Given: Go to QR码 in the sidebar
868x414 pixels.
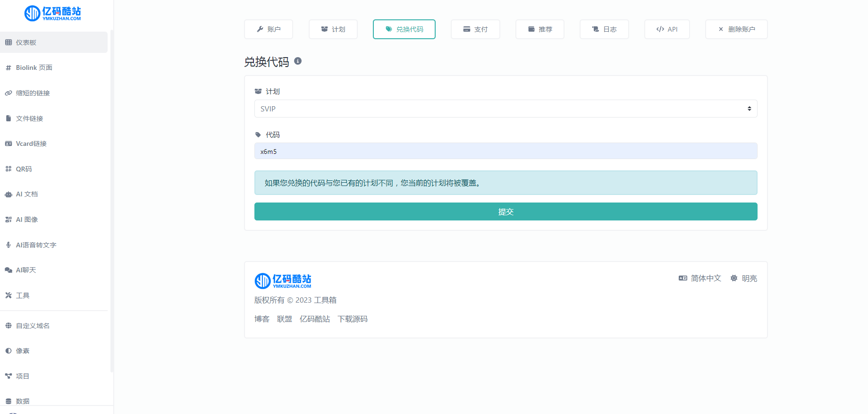Looking at the screenshot, I should click(x=24, y=169).
